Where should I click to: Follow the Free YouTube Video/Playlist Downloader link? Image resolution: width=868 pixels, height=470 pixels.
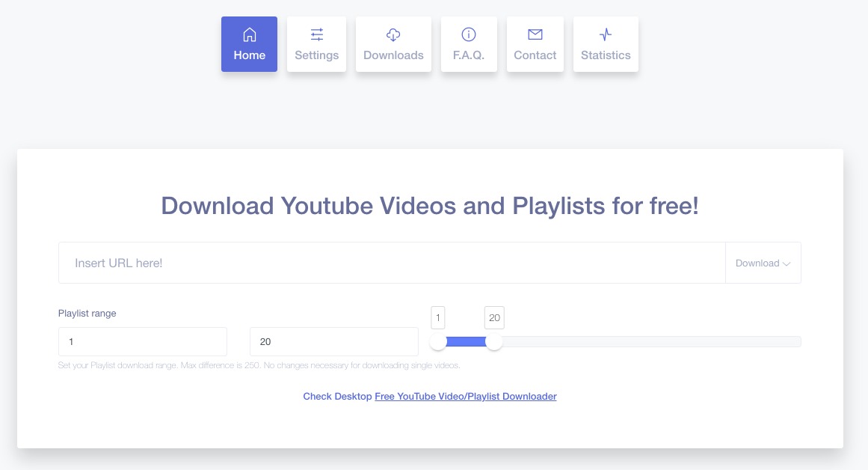465,397
